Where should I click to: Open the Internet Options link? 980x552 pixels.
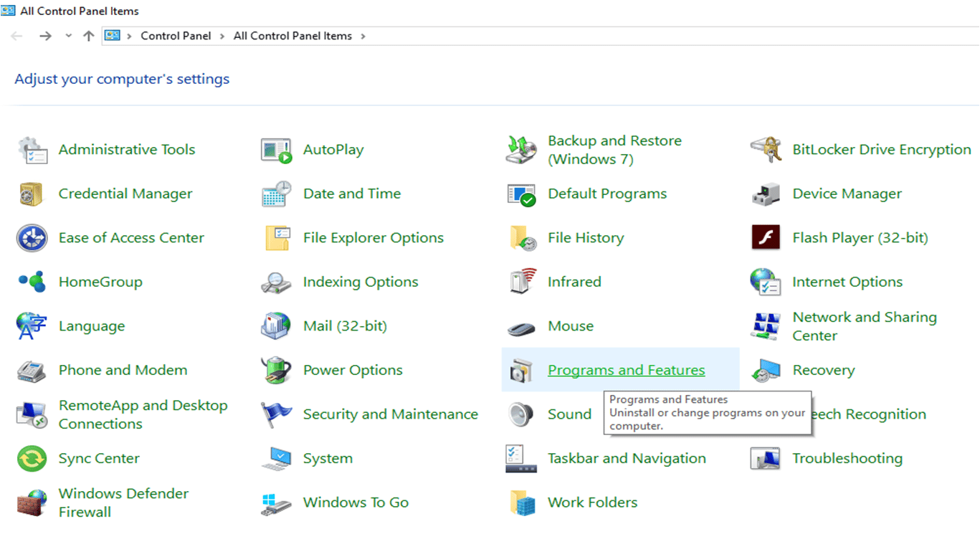[x=847, y=282]
